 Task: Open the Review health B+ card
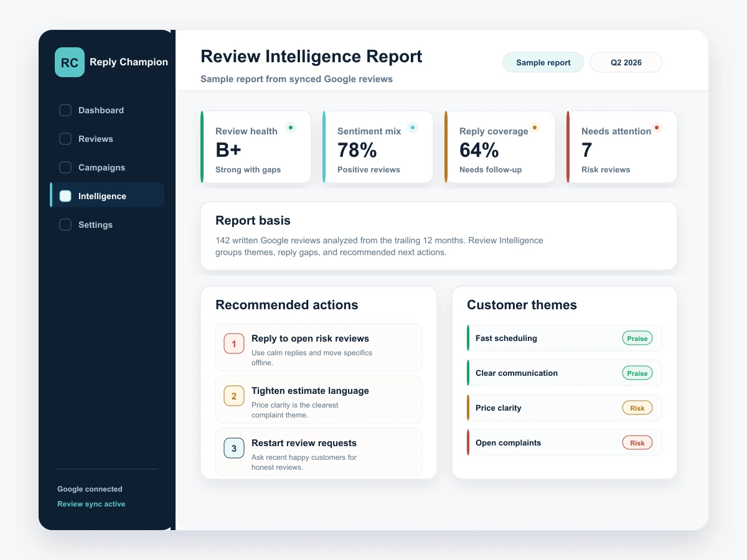coord(256,147)
